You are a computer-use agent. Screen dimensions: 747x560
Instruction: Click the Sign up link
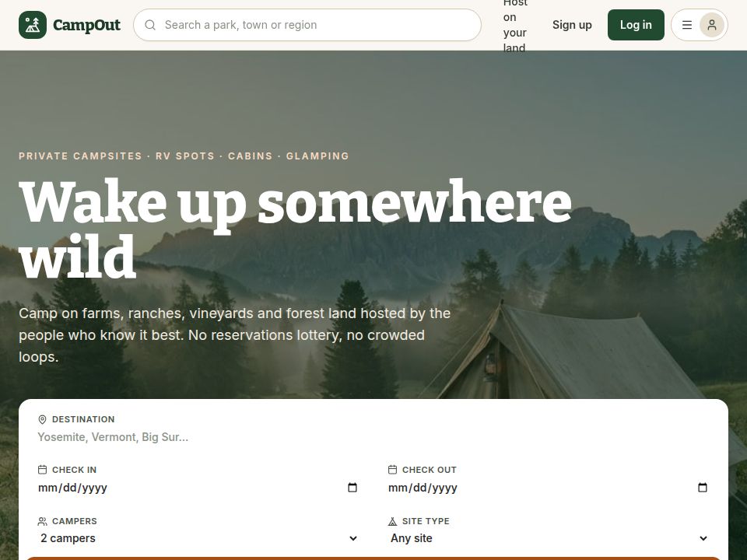[572, 25]
